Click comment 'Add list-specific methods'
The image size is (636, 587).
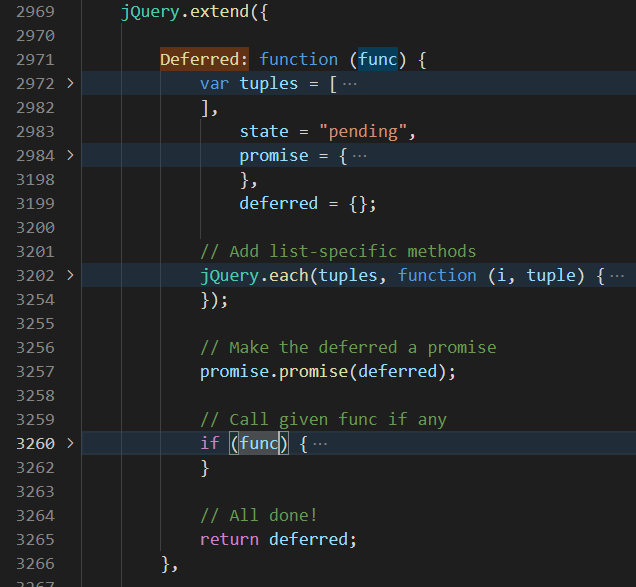[x=338, y=252]
